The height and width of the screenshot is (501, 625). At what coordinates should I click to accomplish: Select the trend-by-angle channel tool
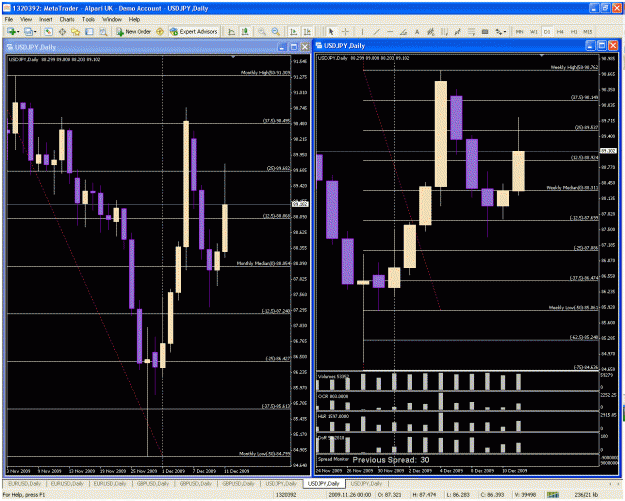point(403,31)
